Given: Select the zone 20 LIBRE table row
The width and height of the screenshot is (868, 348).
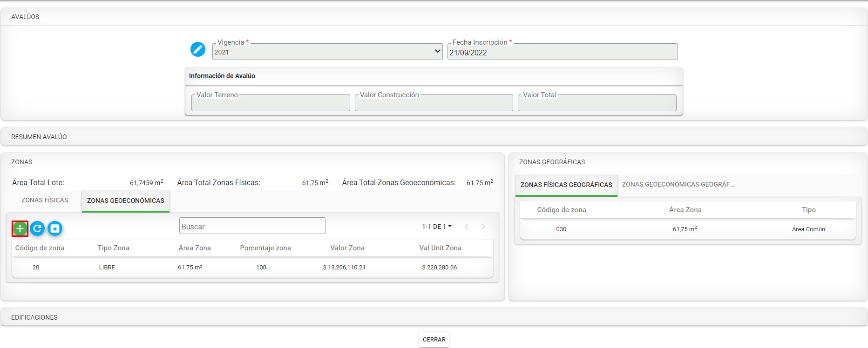Looking at the screenshot, I should click(252, 268).
